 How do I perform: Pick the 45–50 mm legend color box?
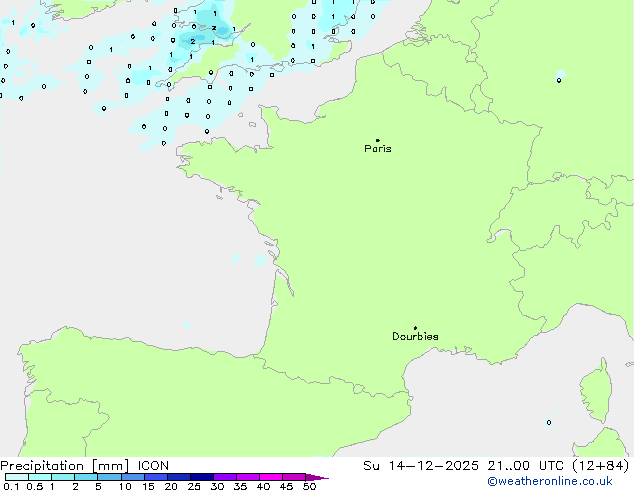coord(294,477)
